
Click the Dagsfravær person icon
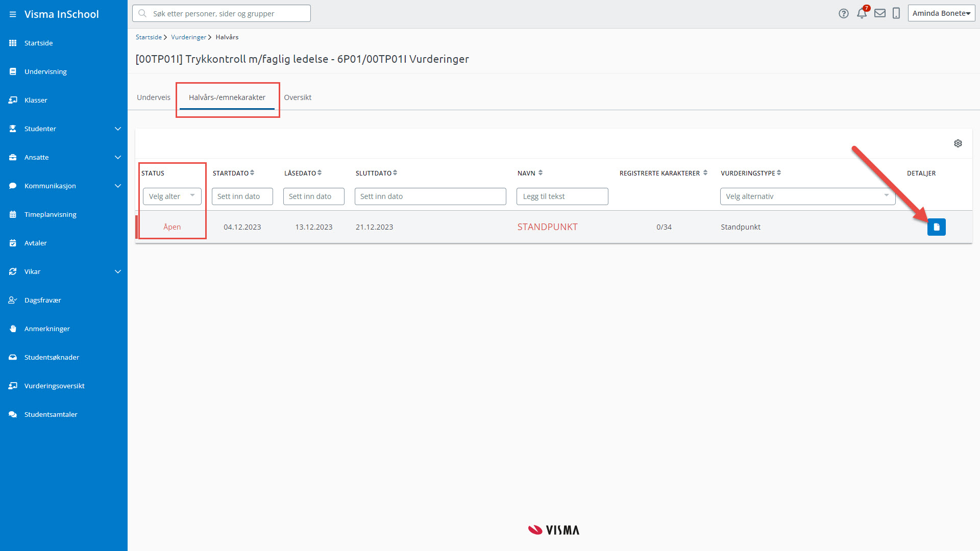pyautogui.click(x=13, y=300)
